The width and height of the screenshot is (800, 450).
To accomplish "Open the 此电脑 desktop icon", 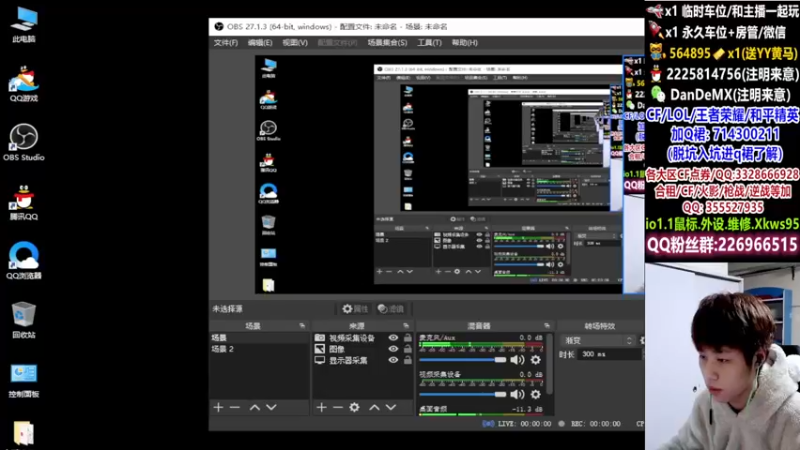I will coord(24,24).
